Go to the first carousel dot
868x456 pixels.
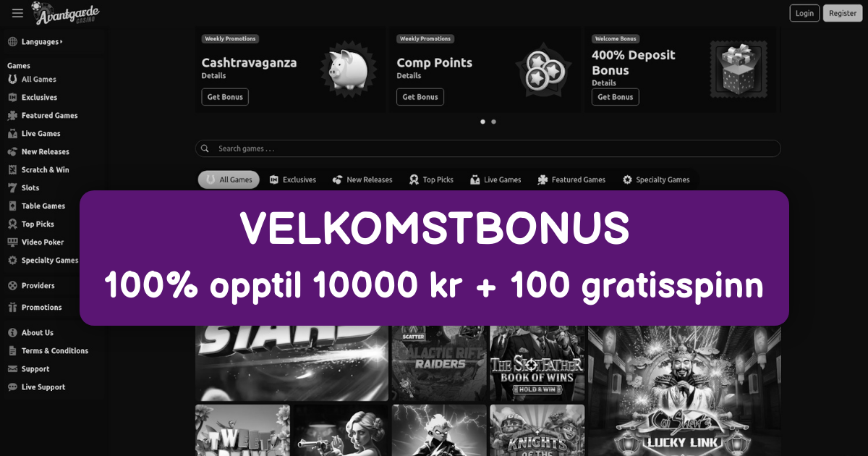482,122
